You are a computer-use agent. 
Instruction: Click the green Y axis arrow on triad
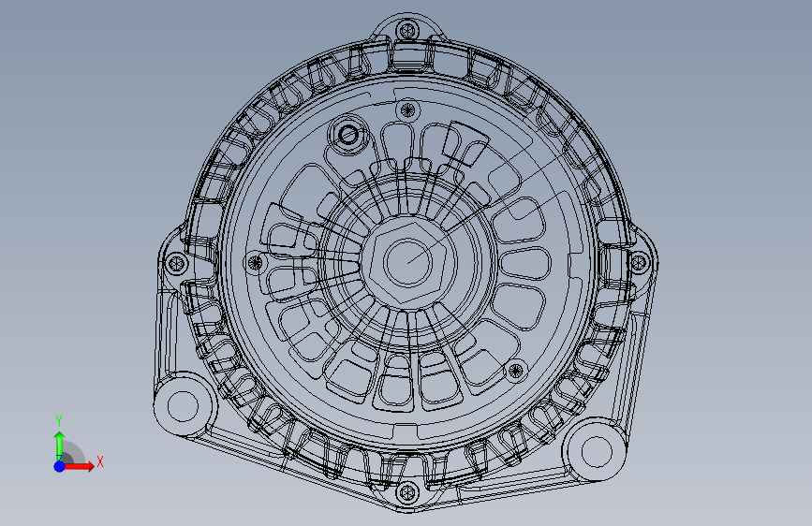click(x=59, y=446)
